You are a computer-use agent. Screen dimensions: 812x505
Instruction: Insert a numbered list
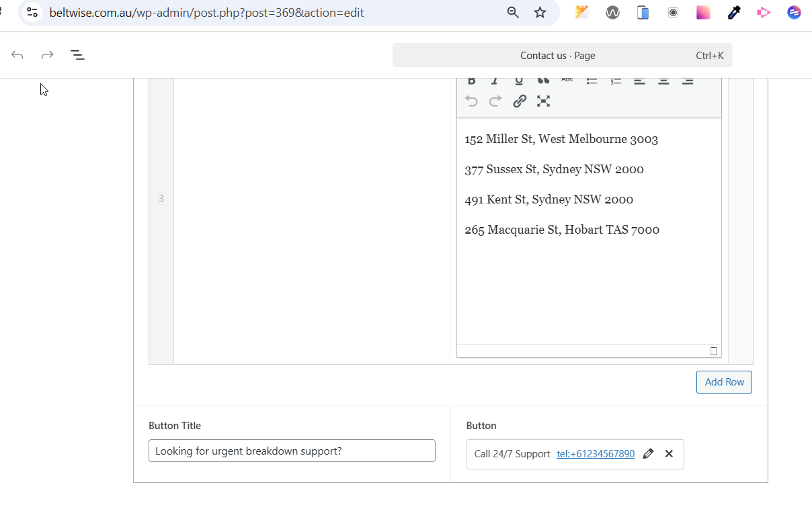(x=616, y=81)
